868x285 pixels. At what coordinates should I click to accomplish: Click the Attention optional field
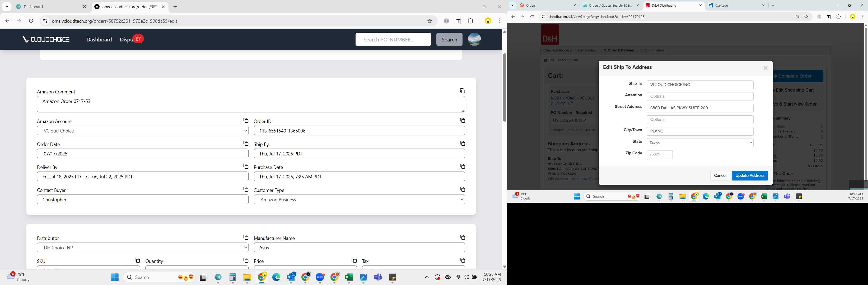point(700,97)
